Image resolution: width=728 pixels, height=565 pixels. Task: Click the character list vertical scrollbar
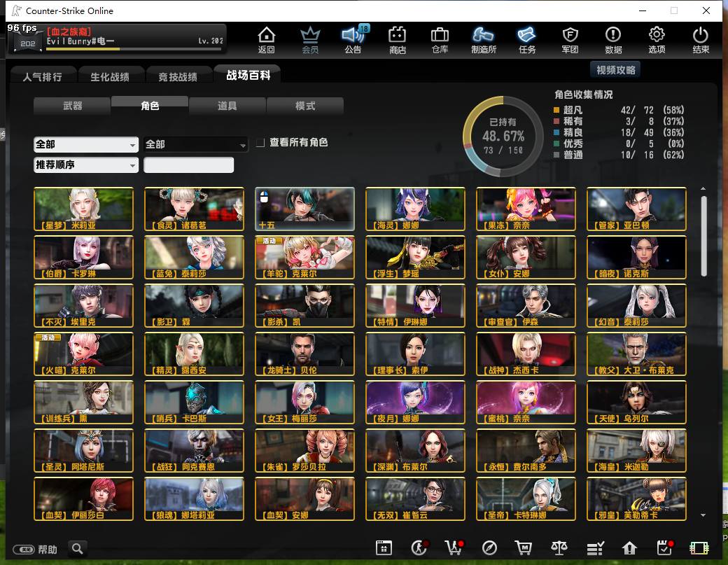point(704,236)
